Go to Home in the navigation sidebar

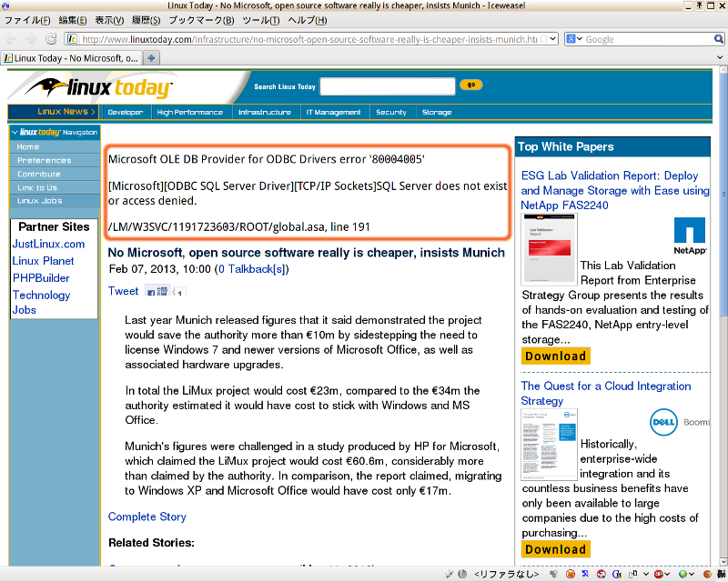[28, 146]
